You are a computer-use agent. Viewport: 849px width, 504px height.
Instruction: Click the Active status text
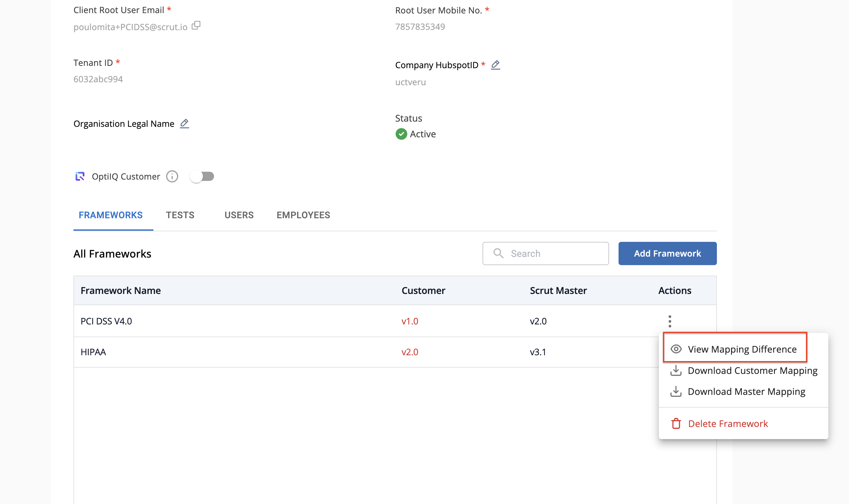tap(422, 134)
